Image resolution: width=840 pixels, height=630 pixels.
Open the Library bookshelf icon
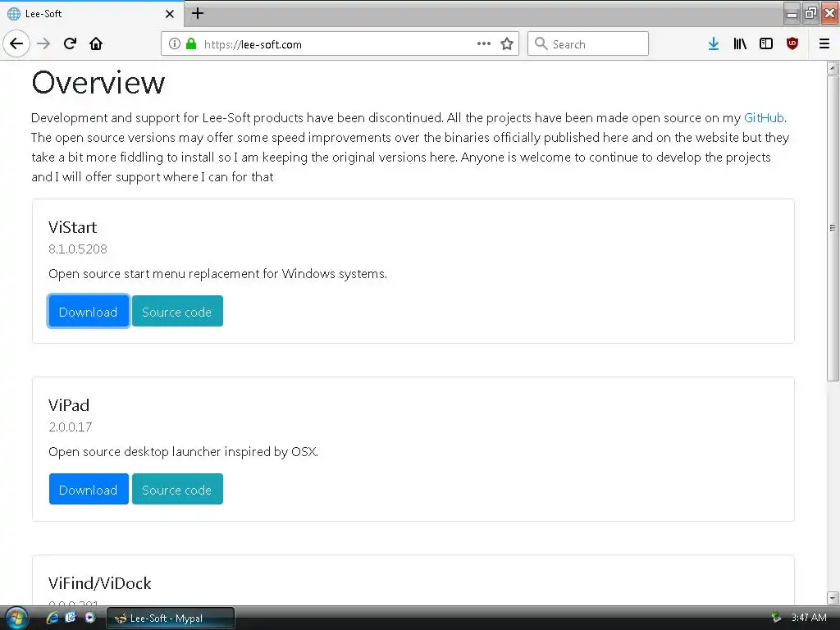740,43
